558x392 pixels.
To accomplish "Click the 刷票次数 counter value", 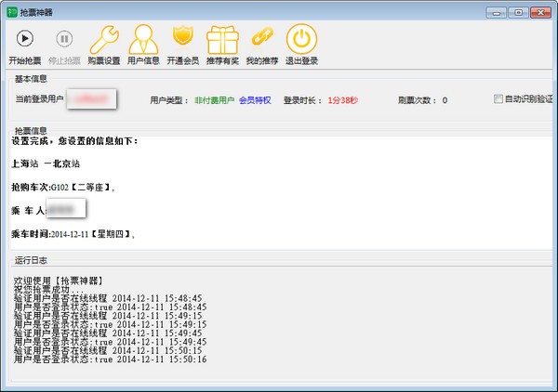I will (x=444, y=100).
